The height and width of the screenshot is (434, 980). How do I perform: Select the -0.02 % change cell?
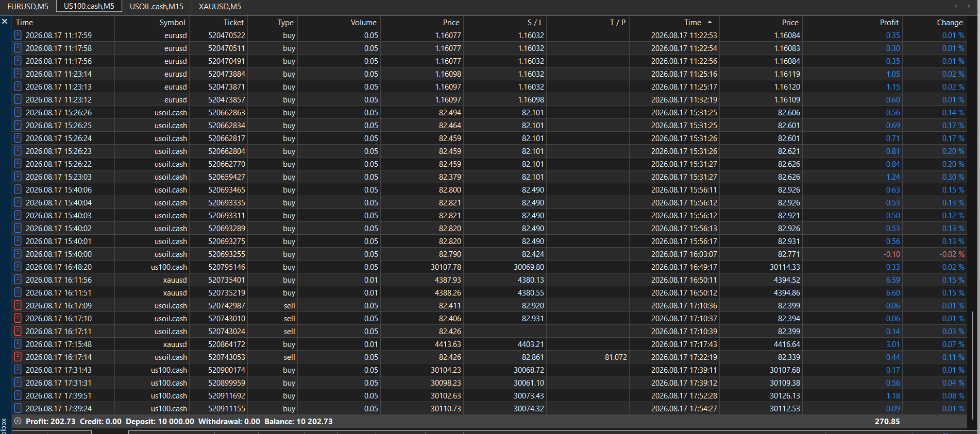click(x=952, y=254)
